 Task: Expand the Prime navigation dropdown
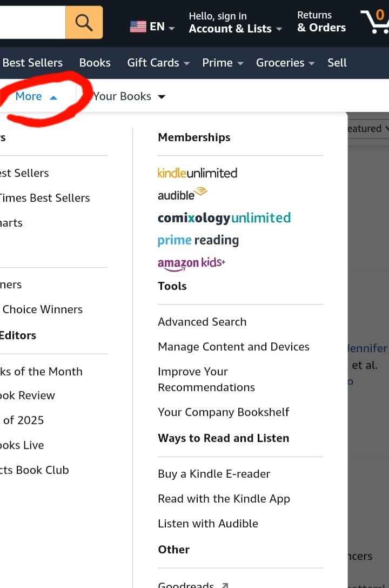[x=223, y=63]
